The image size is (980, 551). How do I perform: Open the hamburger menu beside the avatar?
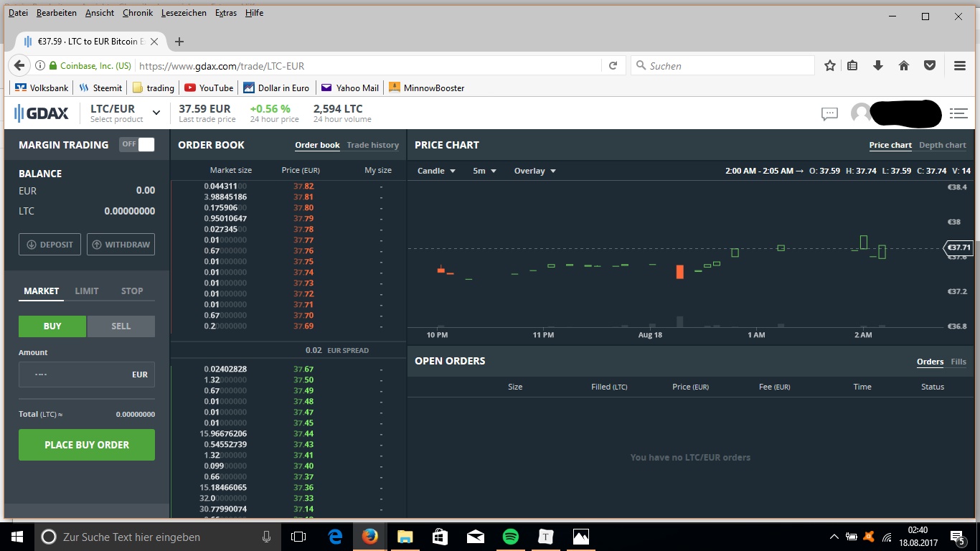(959, 113)
